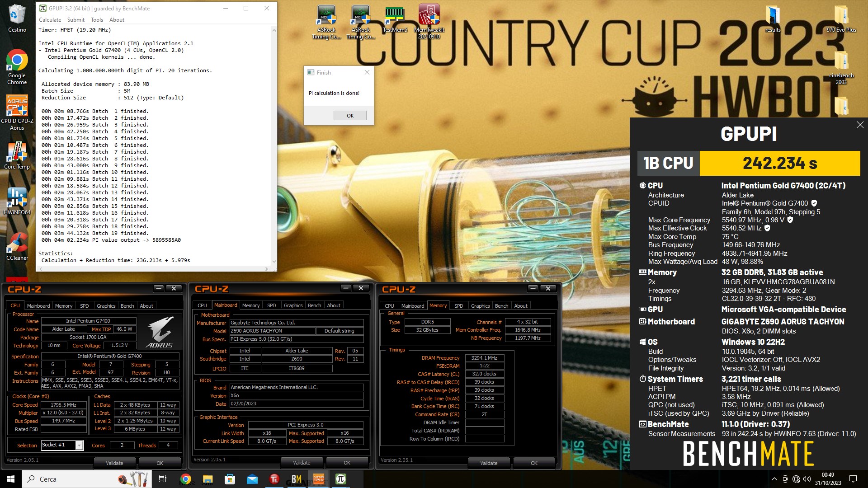
Task: Open the volume control in system tray
Action: point(807,479)
